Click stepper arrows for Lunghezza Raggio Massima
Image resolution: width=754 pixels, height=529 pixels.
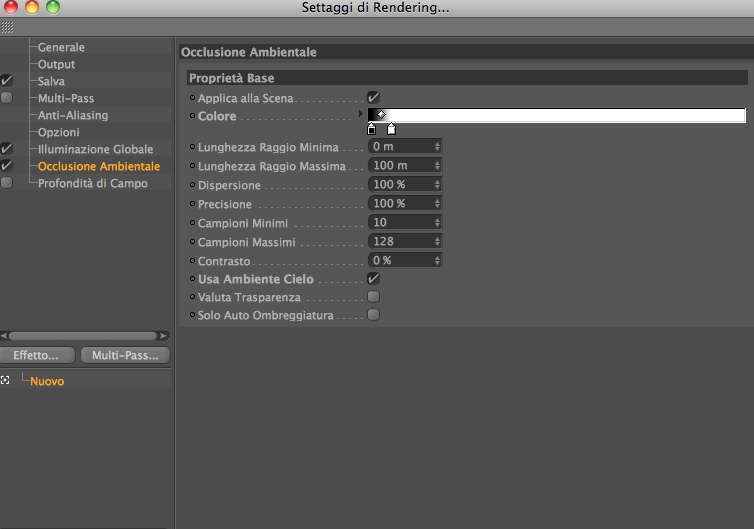[437, 165]
